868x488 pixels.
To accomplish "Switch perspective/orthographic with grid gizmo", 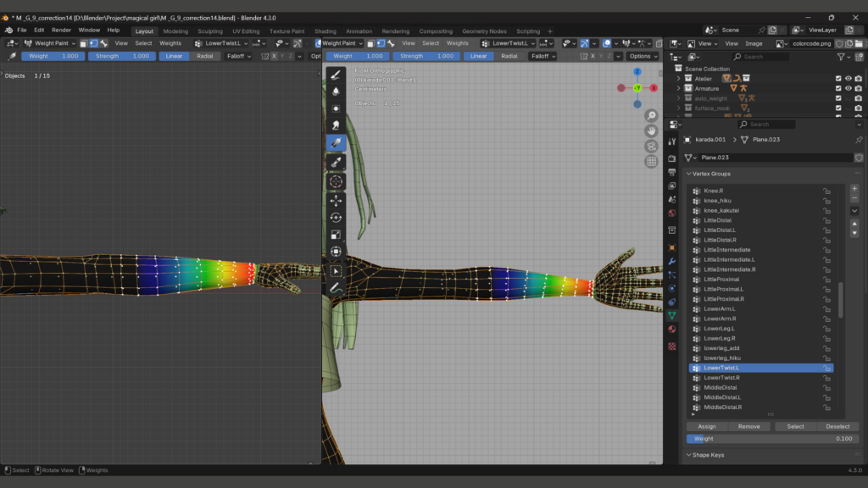I will click(651, 161).
